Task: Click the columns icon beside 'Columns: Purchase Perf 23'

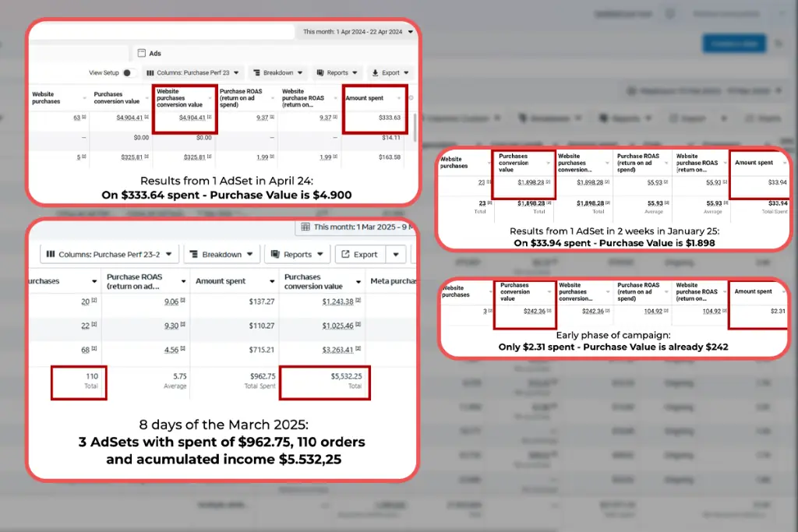Action: (150, 73)
